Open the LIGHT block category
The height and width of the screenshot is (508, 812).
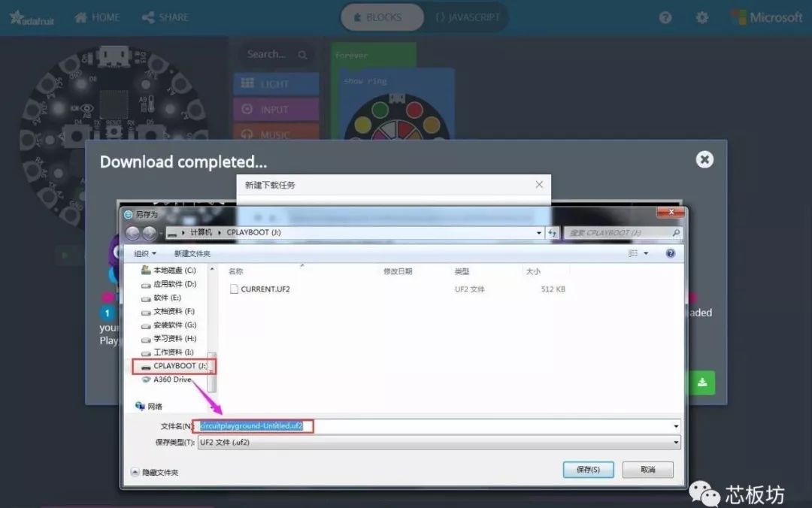pyautogui.click(x=276, y=83)
